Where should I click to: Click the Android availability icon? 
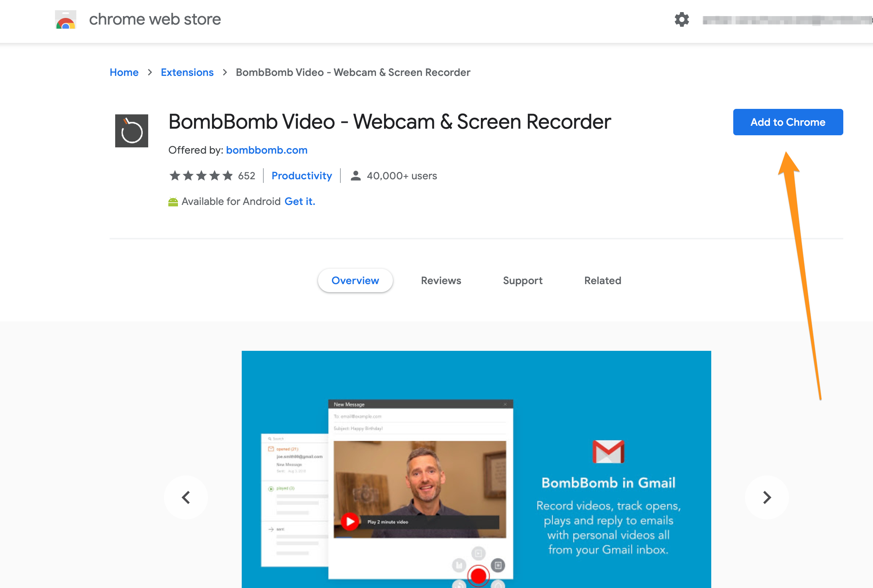tap(173, 202)
